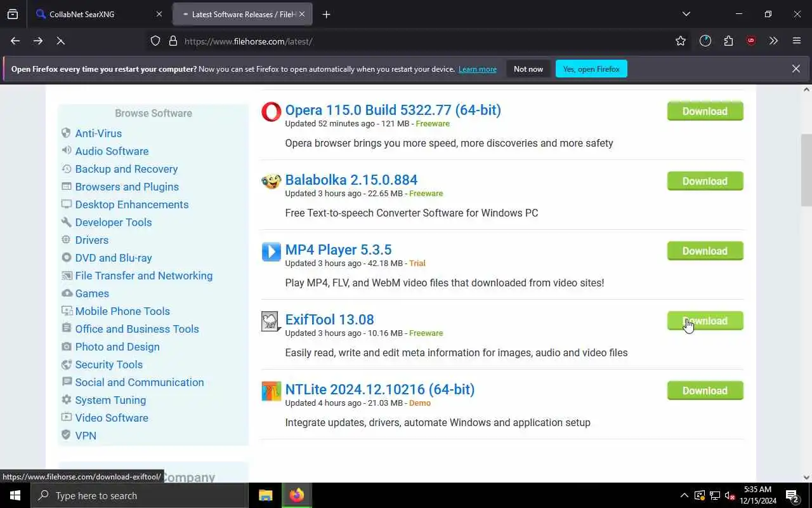Screen dimensions: 812x508
Task: Select the System Tuning gear icon
Action: 66,400
